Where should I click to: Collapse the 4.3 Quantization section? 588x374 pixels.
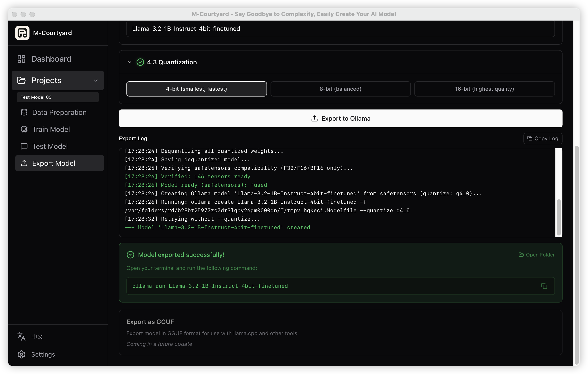pos(130,62)
